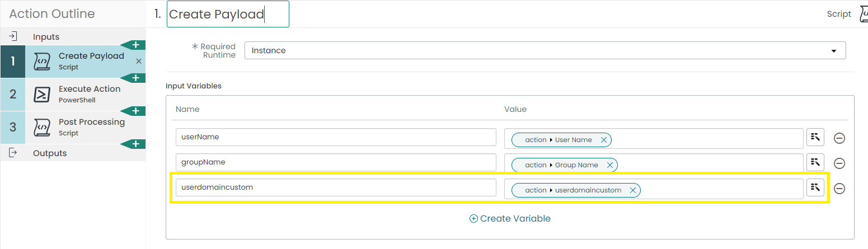Add a step above Create Payload
This screenshot has height=249, width=868.
[135, 45]
